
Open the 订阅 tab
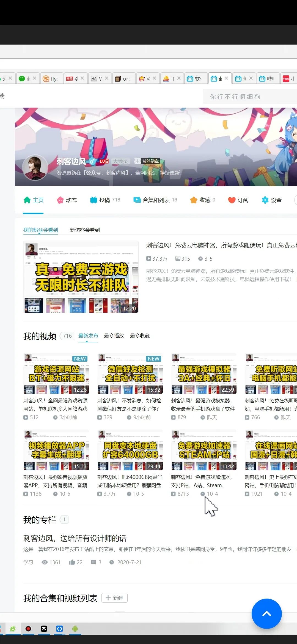(238, 200)
